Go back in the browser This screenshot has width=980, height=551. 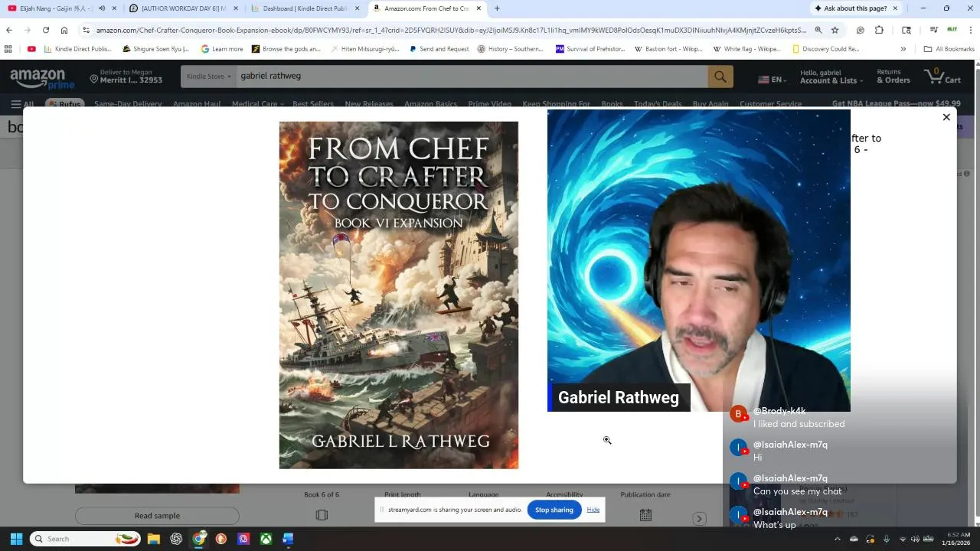click(9, 30)
